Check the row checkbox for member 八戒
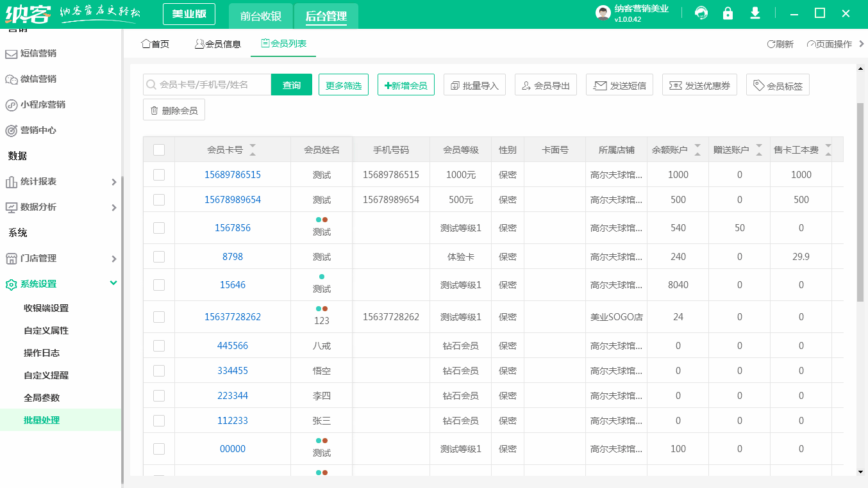The image size is (868, 488). pyautogui.click(x=158, y=345)
